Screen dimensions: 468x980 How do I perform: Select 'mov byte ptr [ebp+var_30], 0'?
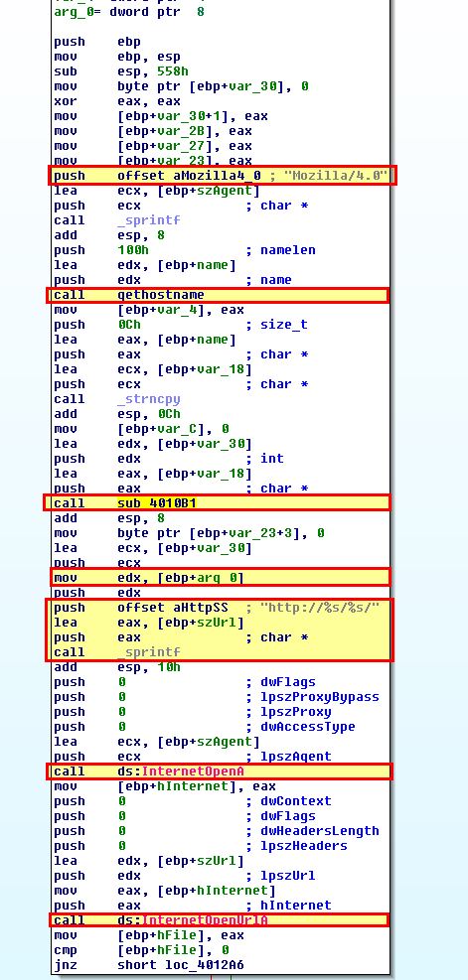pos(181,86)
